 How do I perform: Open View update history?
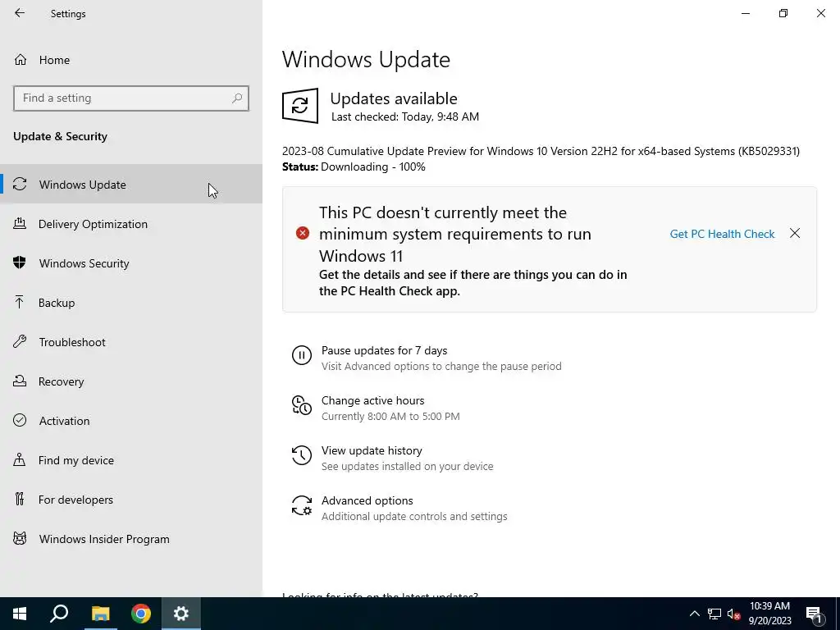tap(372, 450)
